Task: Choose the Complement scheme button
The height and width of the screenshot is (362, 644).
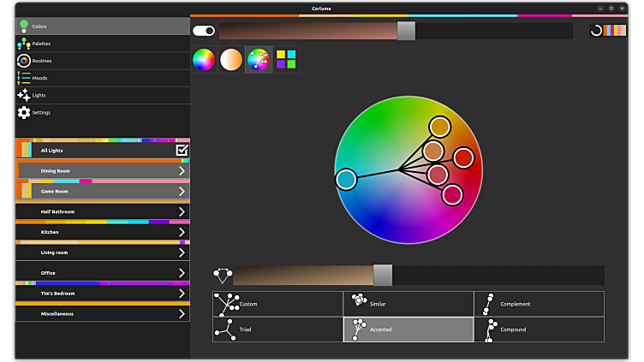Action: 539,304
